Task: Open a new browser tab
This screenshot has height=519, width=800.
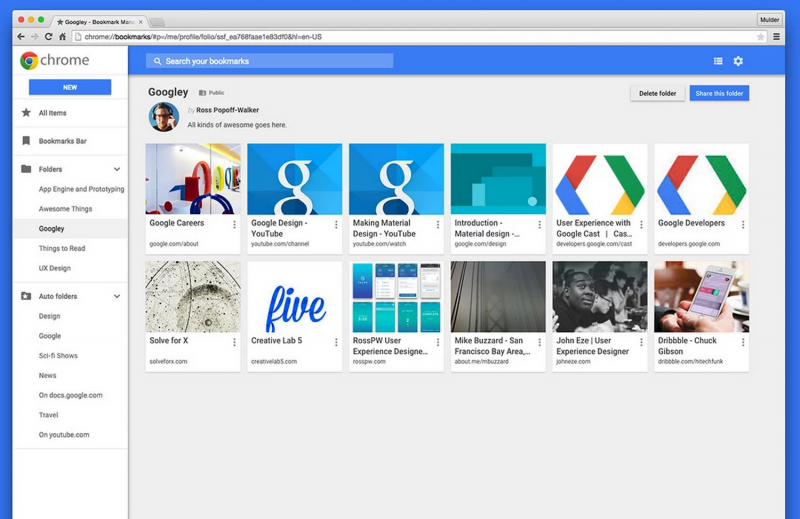Action: (x=157, y=22)
